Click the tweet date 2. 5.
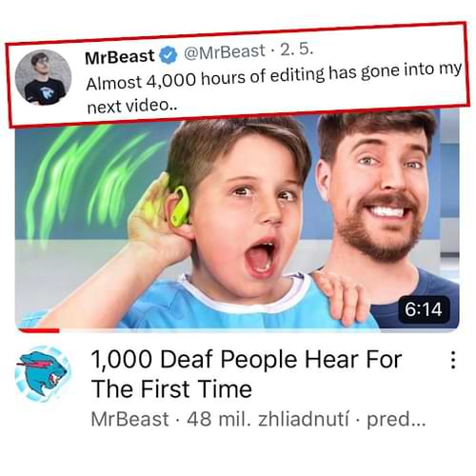Image resolution: width=476 pixels, height=476 pixels. click(x=296, y=50)
